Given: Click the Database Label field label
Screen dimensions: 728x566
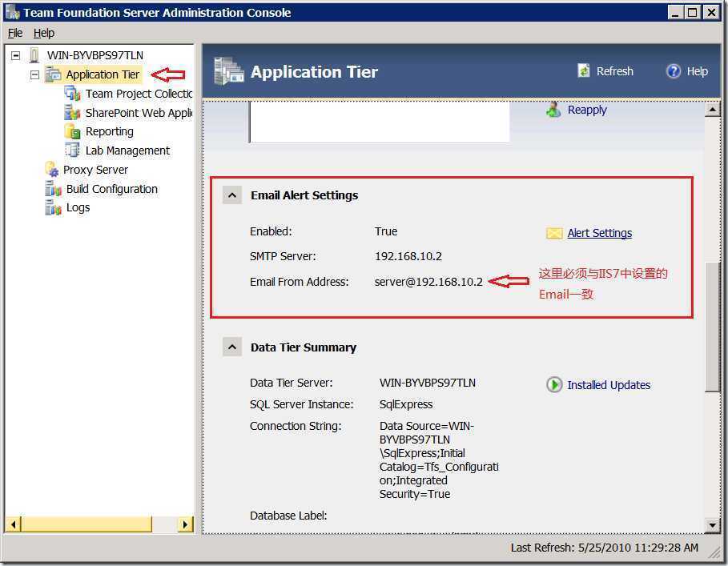Looking at the screenshot, I should pyautogui.click(x=288, y=516).
